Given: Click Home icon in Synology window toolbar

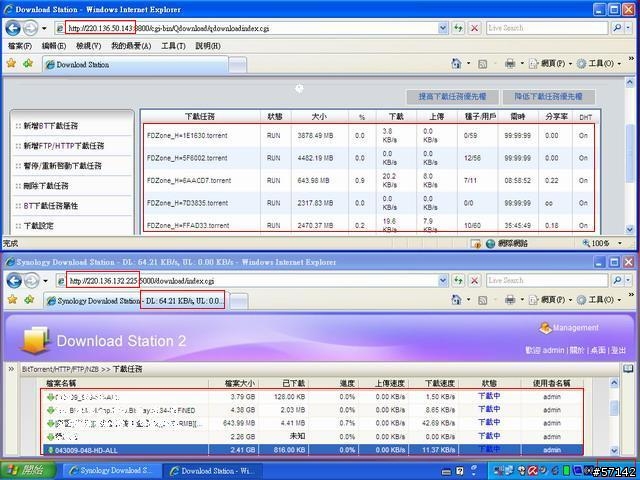Looking at the screenshot, I should tap(456, 300).
